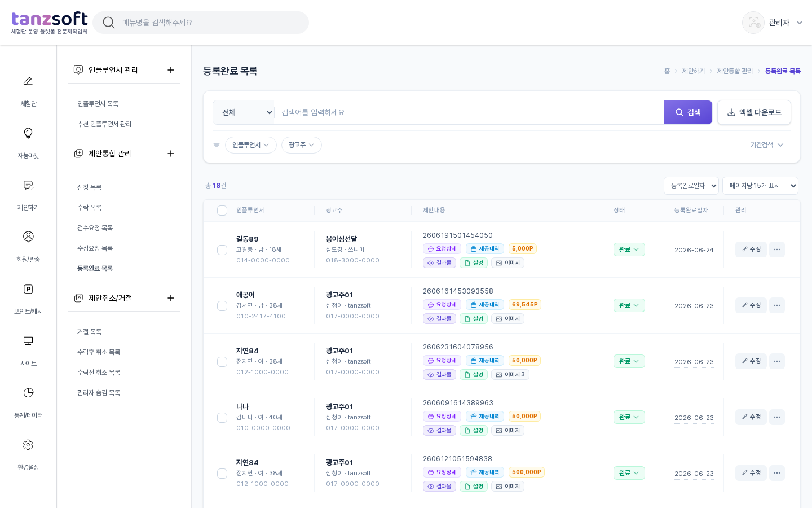The image size is (812, 508).
Task: Open the 포인트/캐시 icon
Action: [28, 289]
